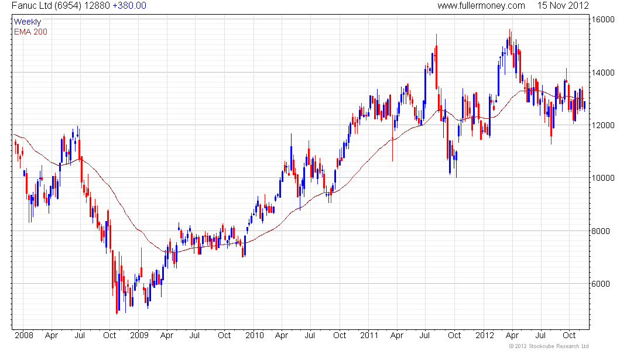Click the 12000 price axis label
Screen dimensions: 644x351
[604, 125]
